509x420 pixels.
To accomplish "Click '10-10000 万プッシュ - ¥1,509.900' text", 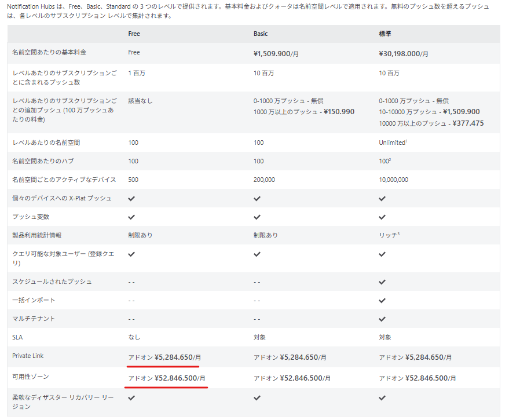I will pyautogui.click(x=429, y=112).
